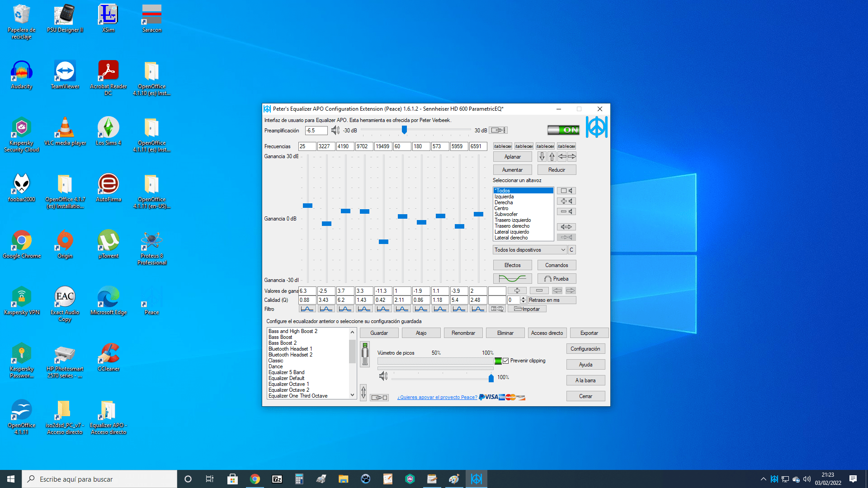Image resolution: width=868 pixels, height=488 pixels.
Task: Click the preamplification value field -6.5
Action: tap(316, 131)
